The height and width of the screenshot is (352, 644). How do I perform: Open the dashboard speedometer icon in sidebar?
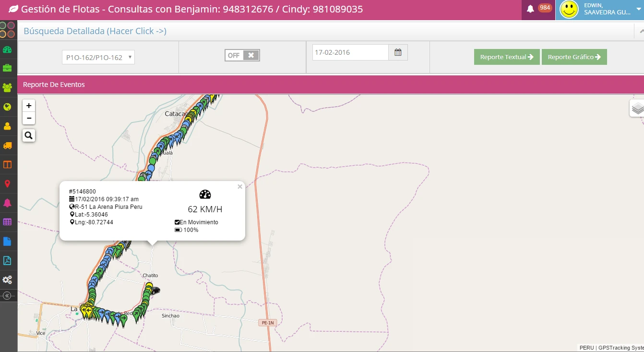7,49
